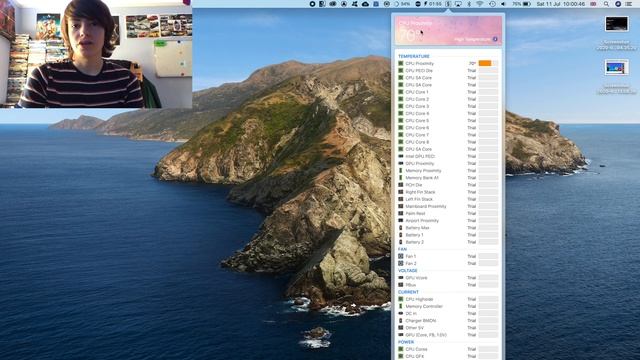Viewport: 640px width, 360px height.
Task: Click the Battery Max icon
Action: click(x=401, y=228)
